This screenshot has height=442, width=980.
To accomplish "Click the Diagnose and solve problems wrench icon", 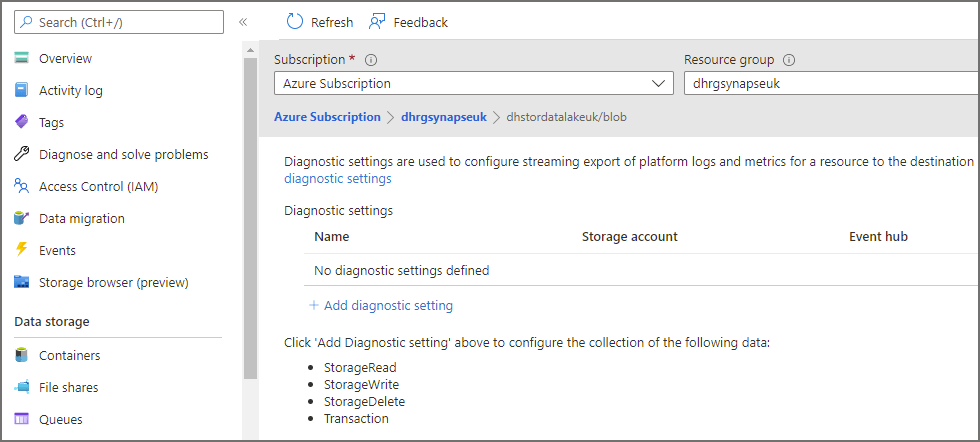I will (22, 154).
